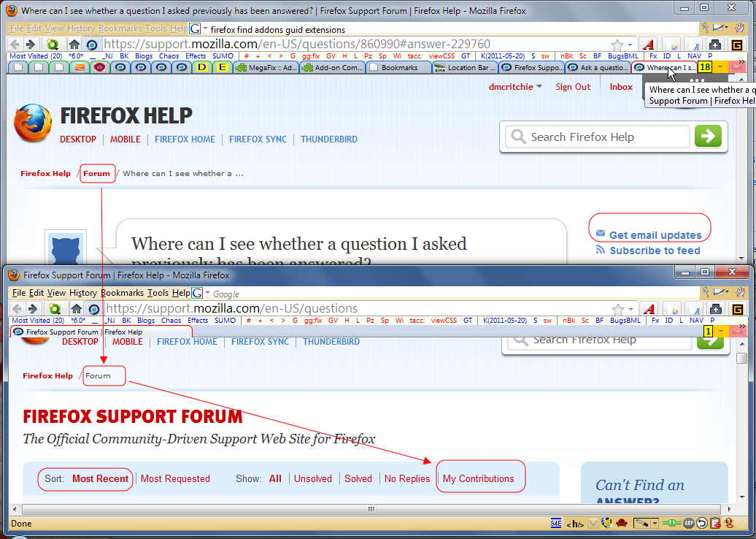This screenshot has width=756, height=539.
Task: Click the URL address bar in the front window
Action: (357, 308)
